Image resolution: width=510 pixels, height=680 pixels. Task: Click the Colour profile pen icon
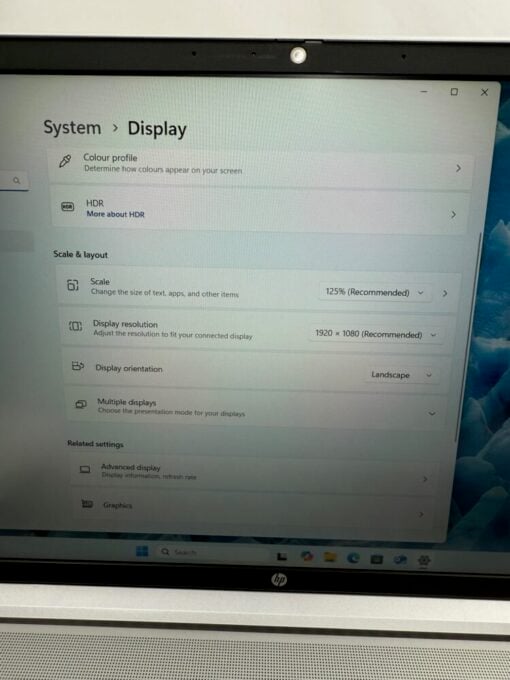pos(65,161)
